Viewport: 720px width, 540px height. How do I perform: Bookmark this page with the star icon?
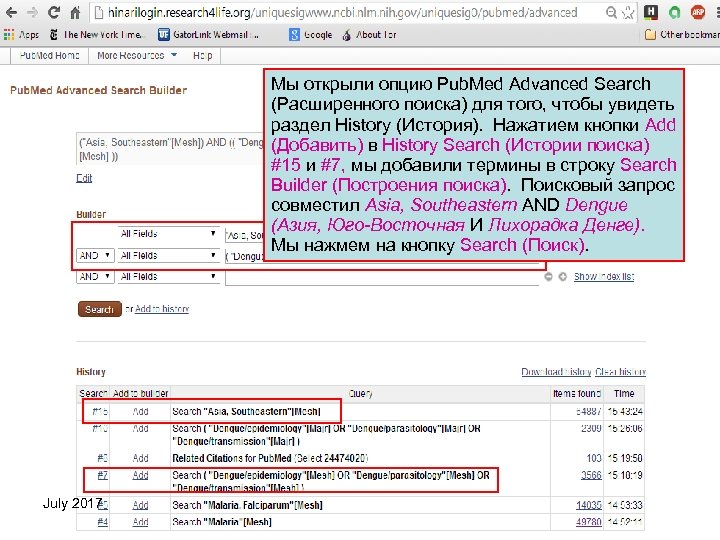(628, 13)
